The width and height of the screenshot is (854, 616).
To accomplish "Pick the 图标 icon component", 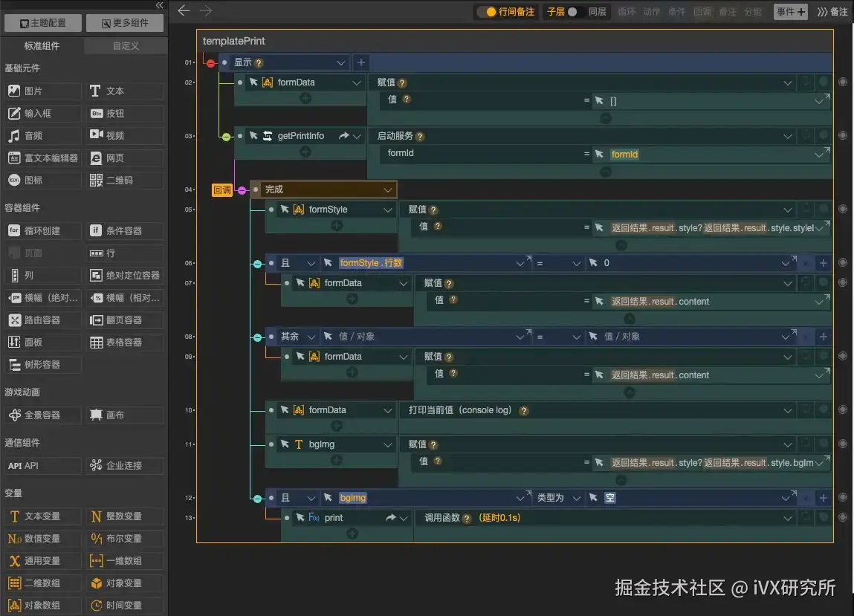I will (43, 181).
